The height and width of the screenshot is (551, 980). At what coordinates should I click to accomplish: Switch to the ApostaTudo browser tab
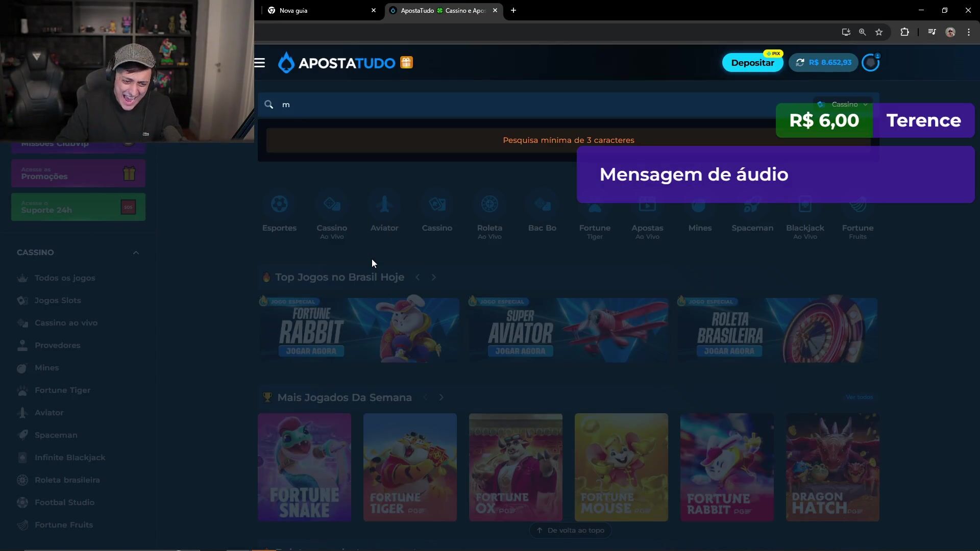[443, 10]
